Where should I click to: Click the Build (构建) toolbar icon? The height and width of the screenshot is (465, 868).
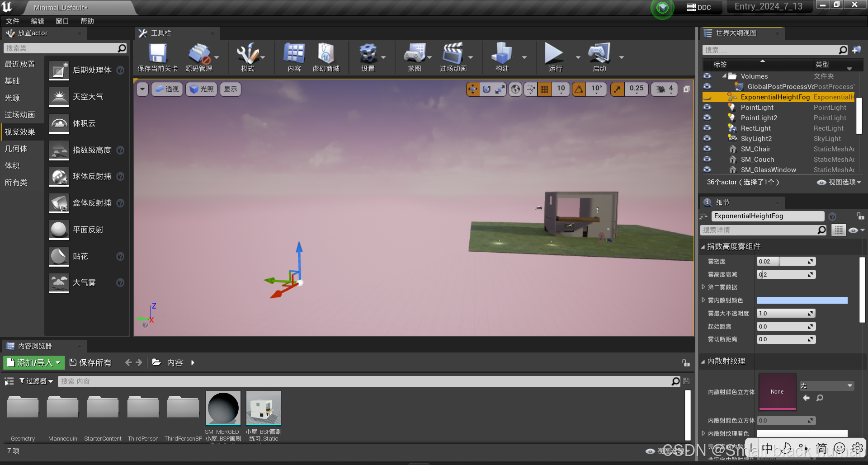pos(502,54)
